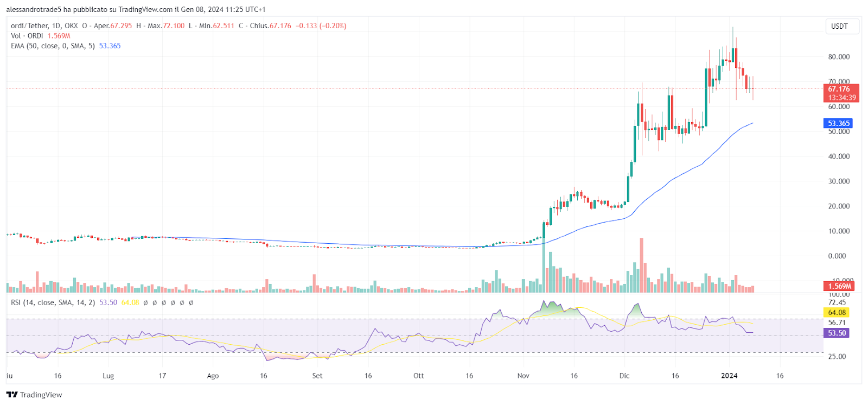Click the Ott label on time axis

(419, 376)
